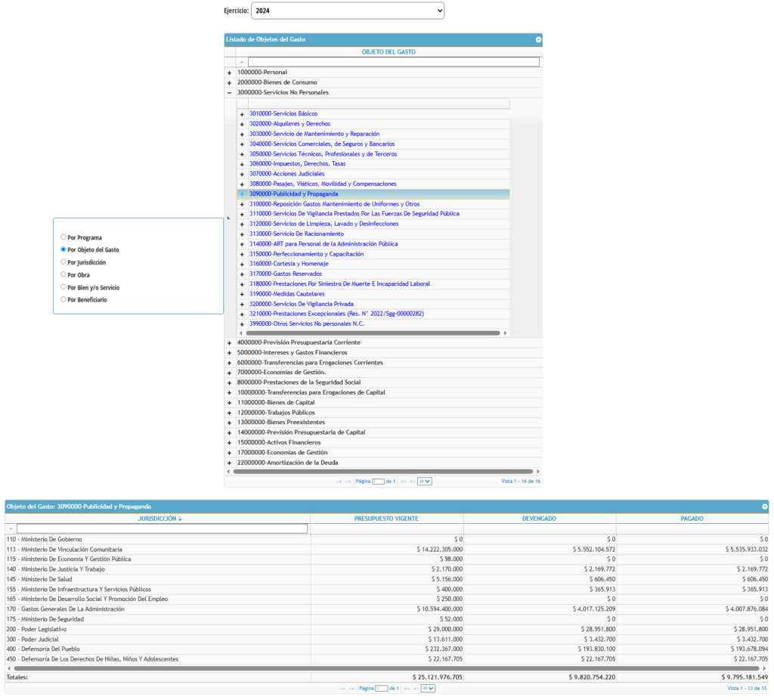Screen dimensions: 774x700
Task: Focus the Objeto del Gasto filter field
Action: point(393,62)
